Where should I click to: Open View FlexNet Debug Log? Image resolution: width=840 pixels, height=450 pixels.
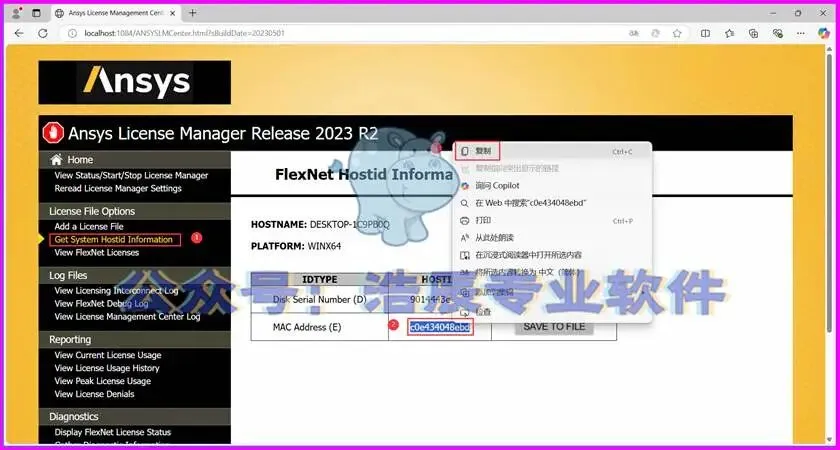pos(101,303)
